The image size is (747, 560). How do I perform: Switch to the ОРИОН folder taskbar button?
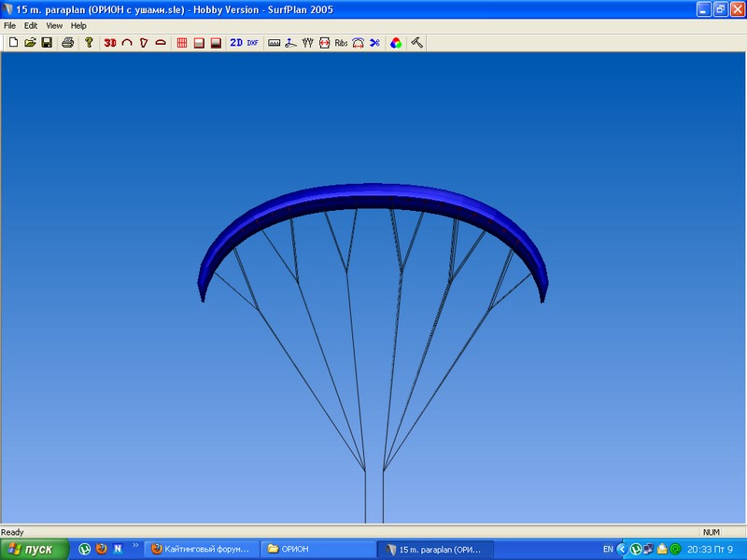pos(316,550)
